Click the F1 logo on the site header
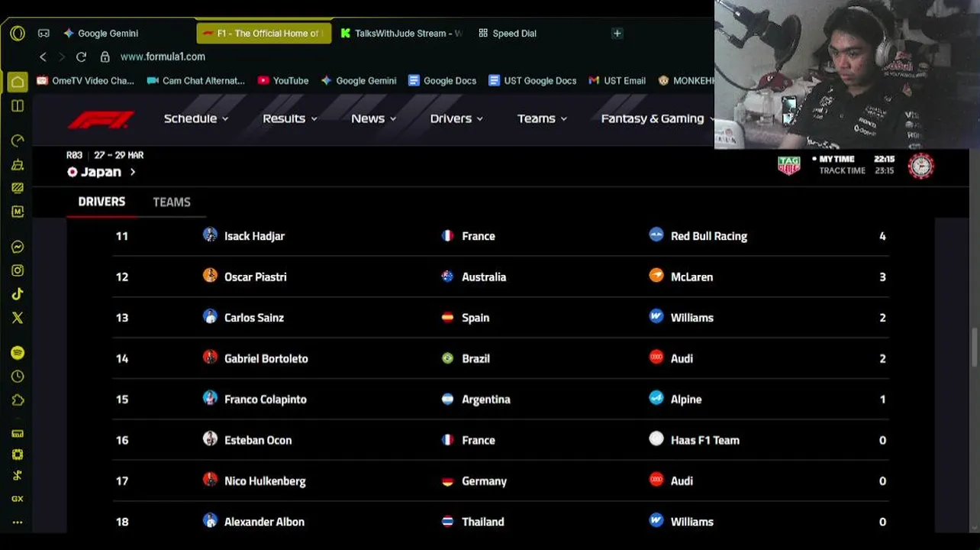The height and width of the screenshot is (550, 980). coord(101,119)
